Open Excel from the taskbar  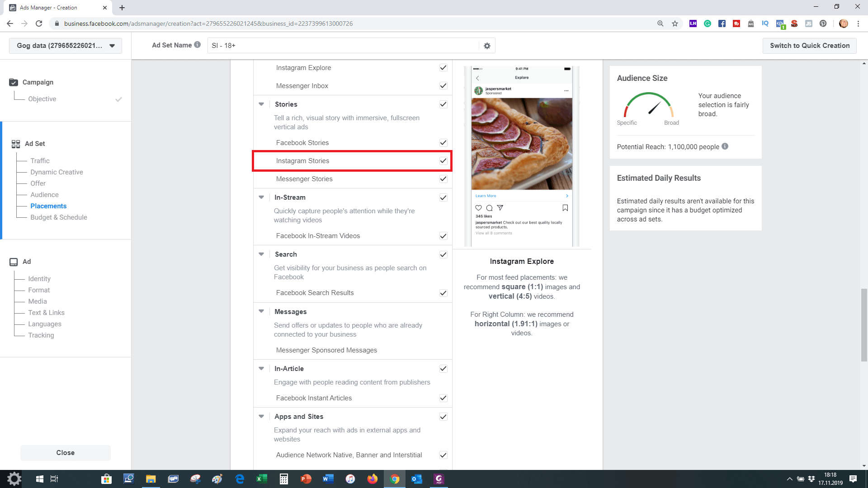click(261, 479)
